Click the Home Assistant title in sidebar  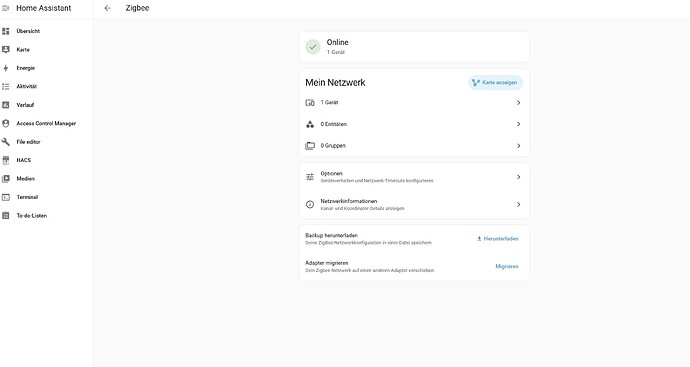(x=44, y=8)
